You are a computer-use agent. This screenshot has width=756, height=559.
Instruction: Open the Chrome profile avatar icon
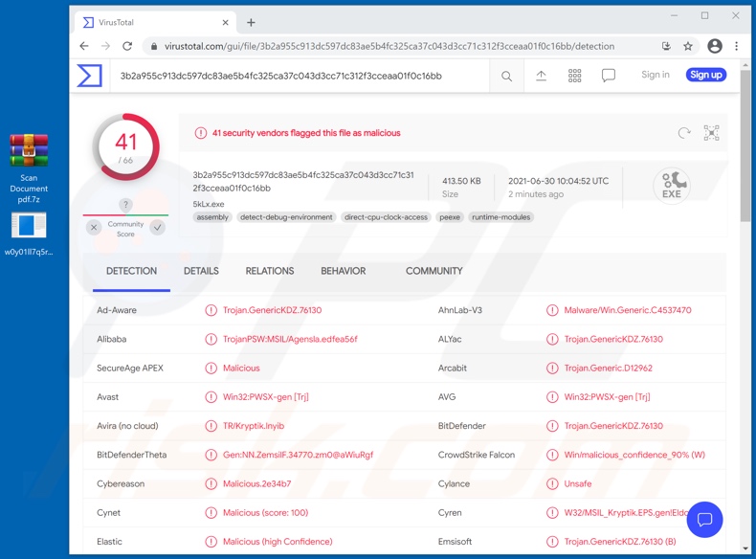tap(715, 46)
